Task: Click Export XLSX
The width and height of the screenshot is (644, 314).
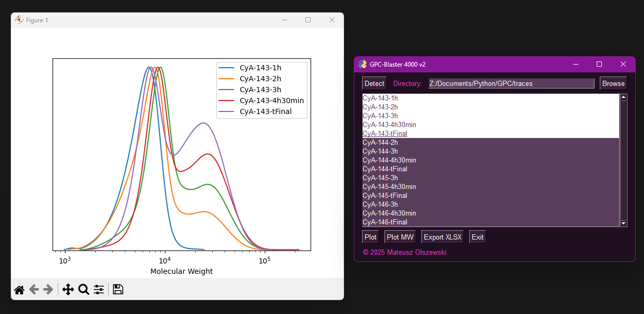Action: (x=442, y=237)
